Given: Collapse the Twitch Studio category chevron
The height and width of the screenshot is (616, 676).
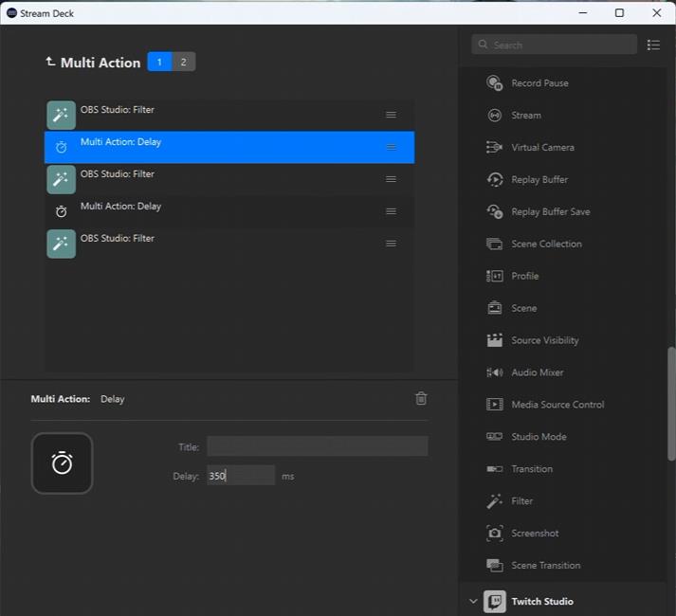Looking at the screenshot, I should click(x=473, y=601).
